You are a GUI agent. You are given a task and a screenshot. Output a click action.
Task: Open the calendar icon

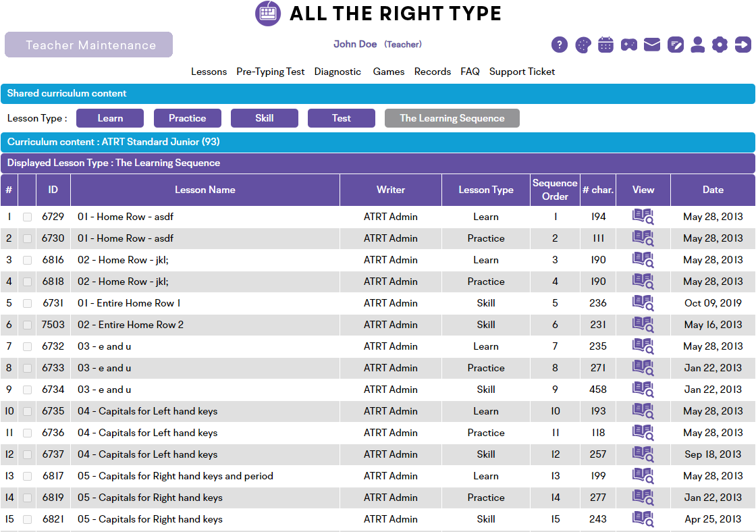(x=605, y=45)
